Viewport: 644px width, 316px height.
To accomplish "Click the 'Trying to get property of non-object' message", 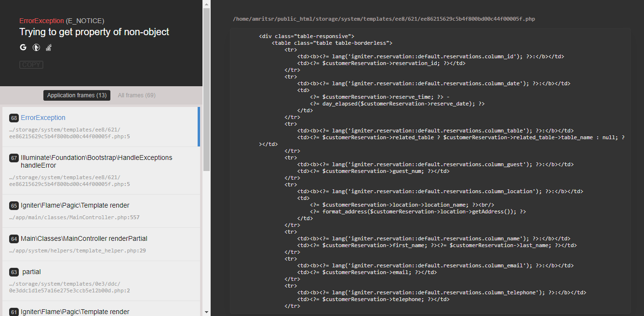I will [x=94, y=32].
